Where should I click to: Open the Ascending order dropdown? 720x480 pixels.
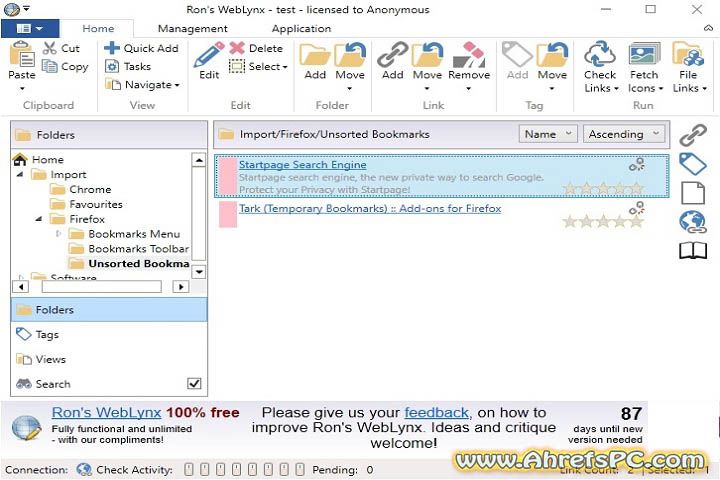[624, 134]
